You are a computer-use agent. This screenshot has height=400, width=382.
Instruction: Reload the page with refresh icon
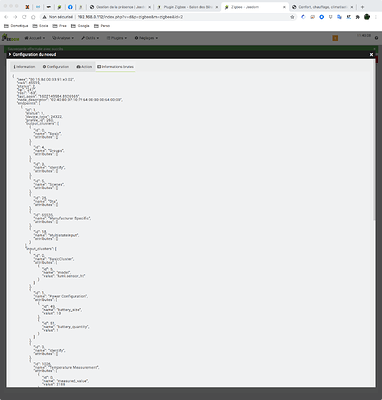click(x=24, y=17)
